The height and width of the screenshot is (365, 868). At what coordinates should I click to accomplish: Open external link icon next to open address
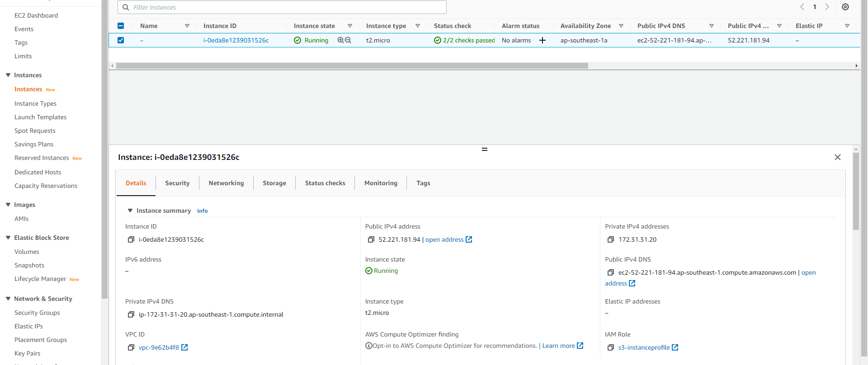[469, 239]
